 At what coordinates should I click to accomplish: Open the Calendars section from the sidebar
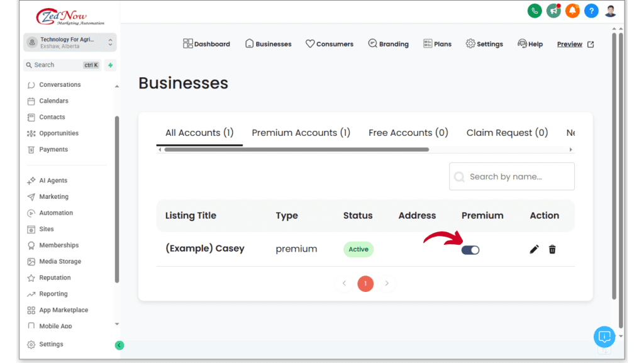click(x=31, y=101)
